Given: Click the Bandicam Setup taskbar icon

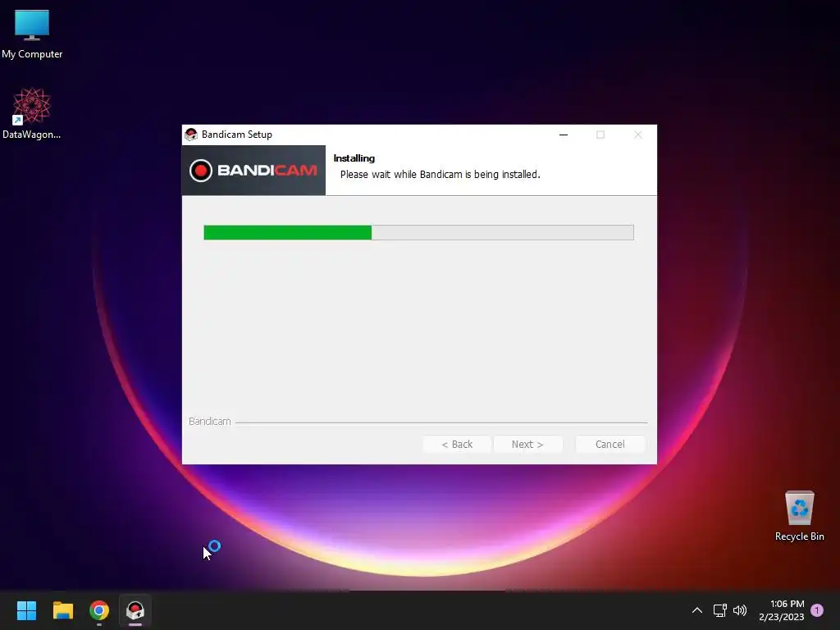Looking at the screenshot, I should pos(135,610).
